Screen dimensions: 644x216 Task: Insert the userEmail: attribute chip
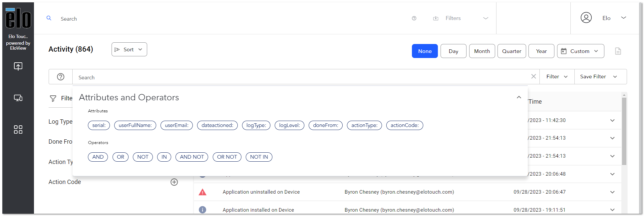tap(176, 125)
